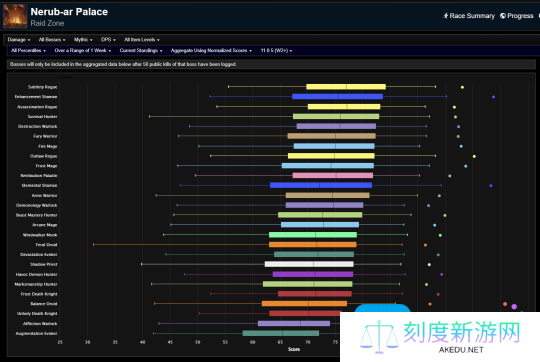Click the Progress globe icon
This screenshot has width=540, height=362.
[x=503, y=16]
